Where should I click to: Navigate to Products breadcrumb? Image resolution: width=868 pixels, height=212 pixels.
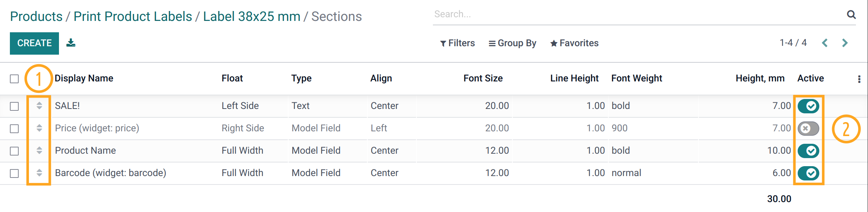pyautogui.click(x=36, y=16)
